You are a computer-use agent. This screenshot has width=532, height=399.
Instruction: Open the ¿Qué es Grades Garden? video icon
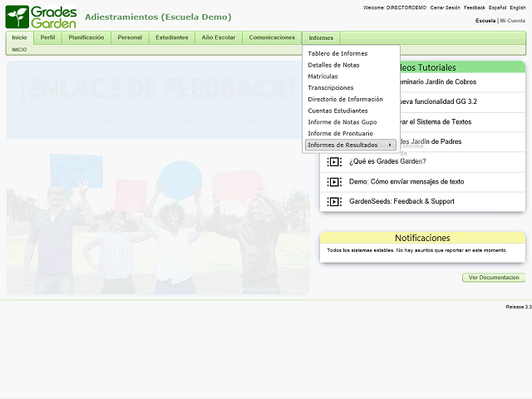tap(334, 162)
